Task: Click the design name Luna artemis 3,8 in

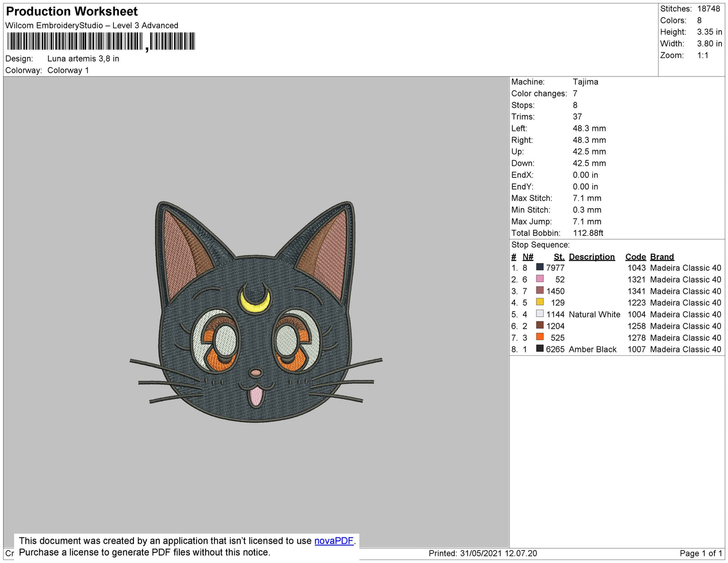Action: click(83, 58)
